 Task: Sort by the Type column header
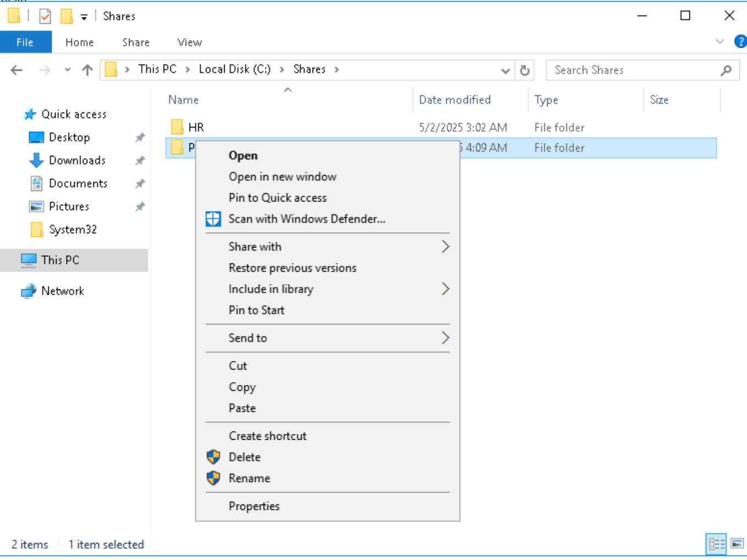546,100
